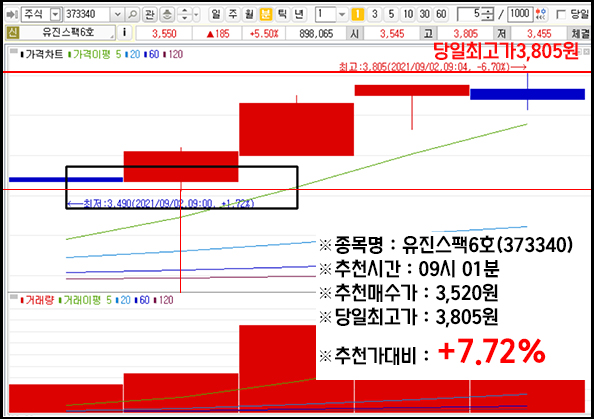Collapse the 가격차트 panel handle icon

click(14, 51)
